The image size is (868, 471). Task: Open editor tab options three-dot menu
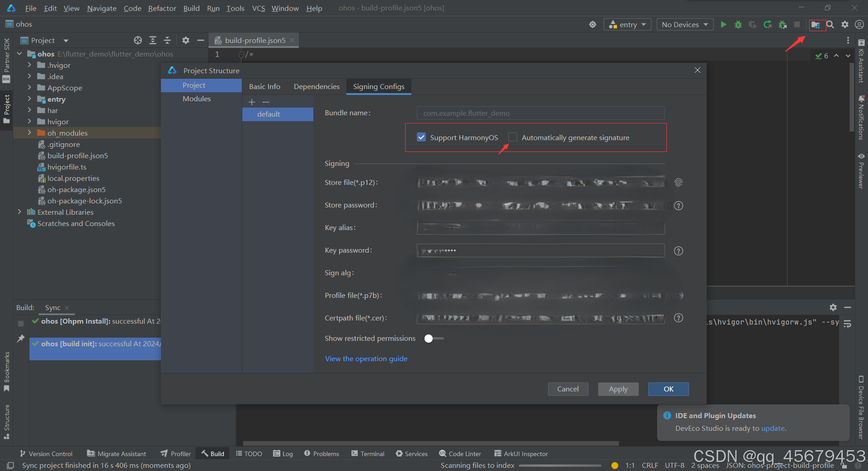point(848,40)
